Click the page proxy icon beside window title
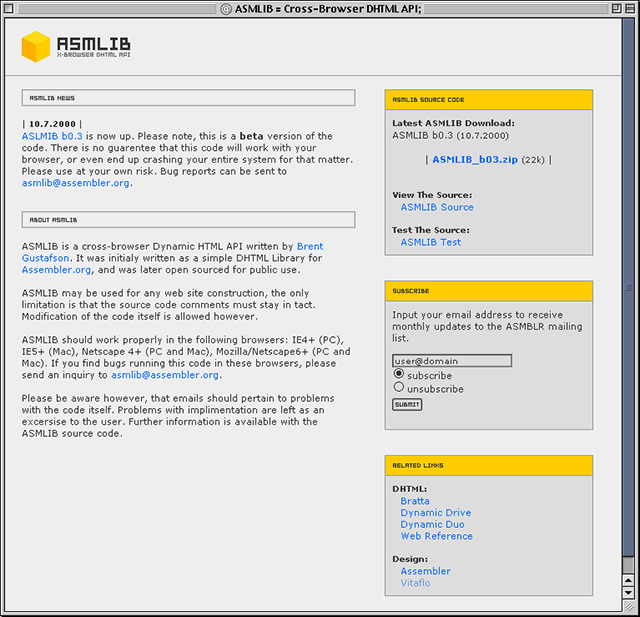640x617 pixels. pyautogui.click(x=226, y=9)
